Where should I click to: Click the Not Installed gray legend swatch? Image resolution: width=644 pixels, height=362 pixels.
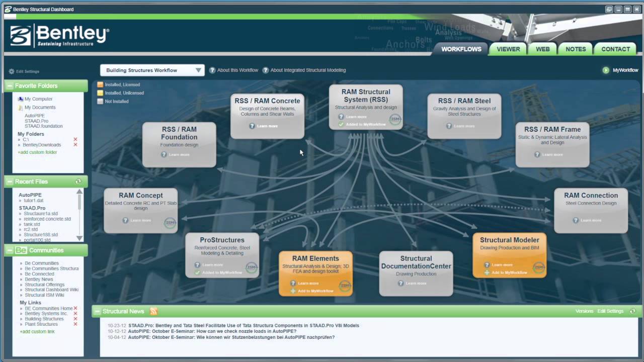100,102
